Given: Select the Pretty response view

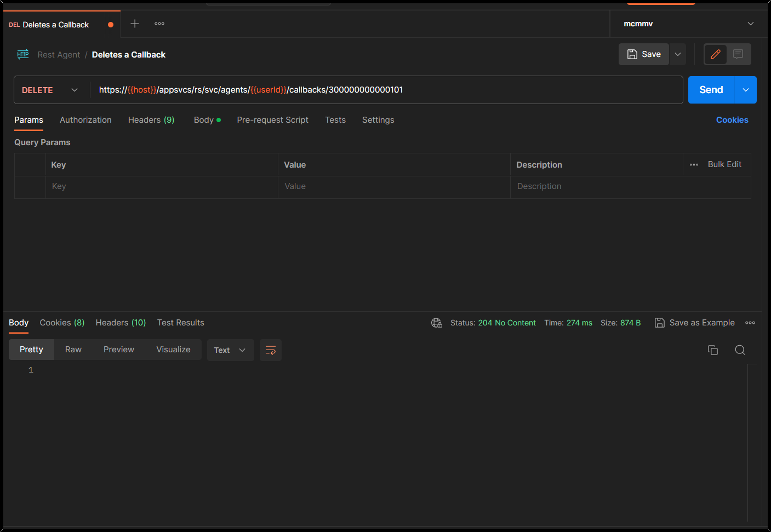Looking at the screenshot, I should (x=31, y=350).
